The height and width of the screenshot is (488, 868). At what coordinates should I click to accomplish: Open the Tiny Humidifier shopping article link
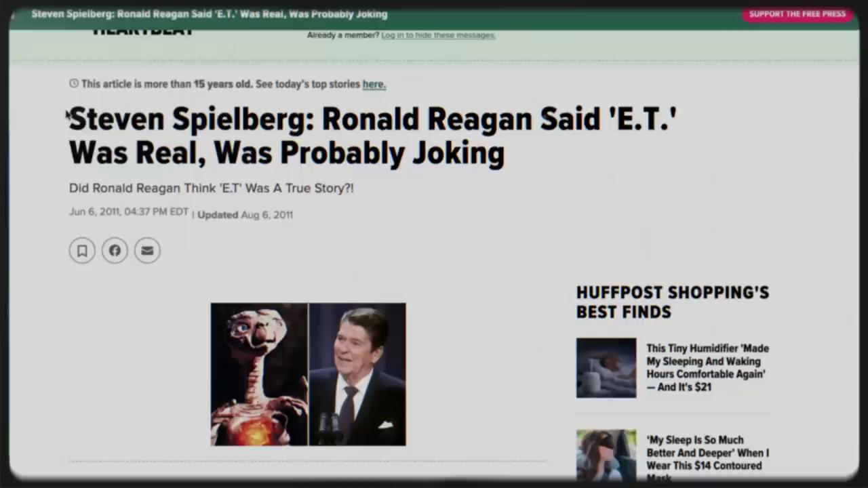[x=707, y=367]
